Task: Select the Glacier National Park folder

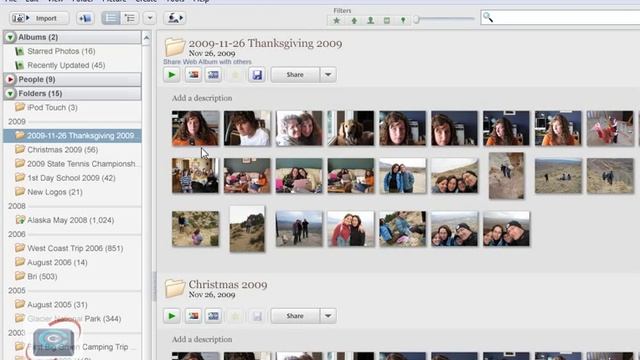Action: tap(74, 319)
